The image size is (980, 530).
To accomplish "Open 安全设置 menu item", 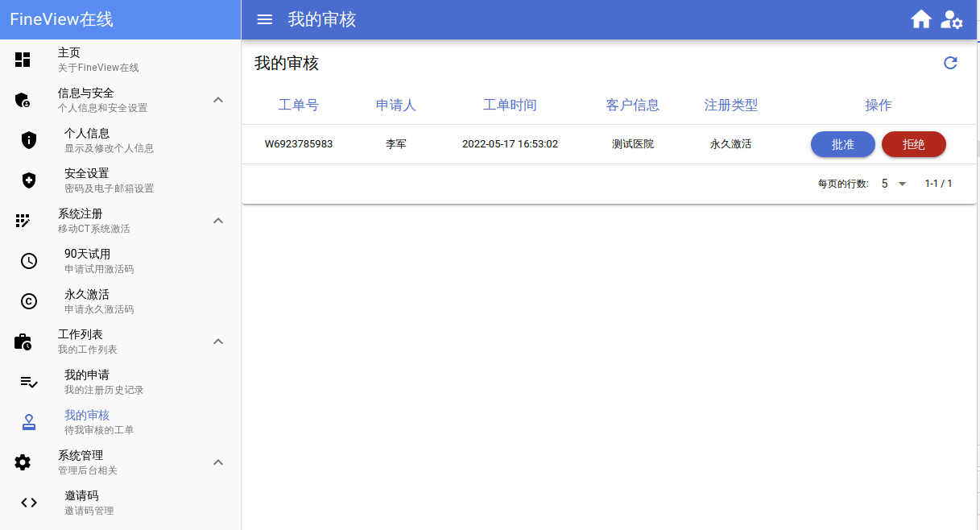I will [x=121, y=180].
